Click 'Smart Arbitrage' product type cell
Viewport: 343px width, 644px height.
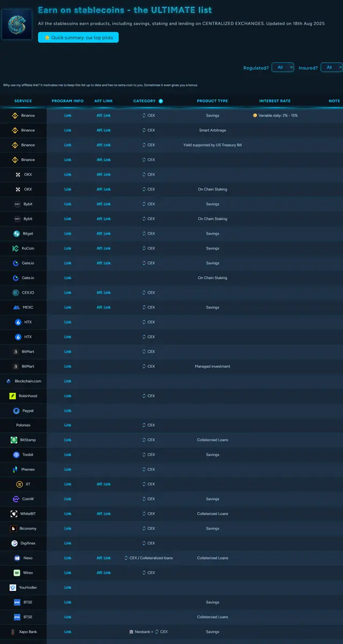coord(212,130)
